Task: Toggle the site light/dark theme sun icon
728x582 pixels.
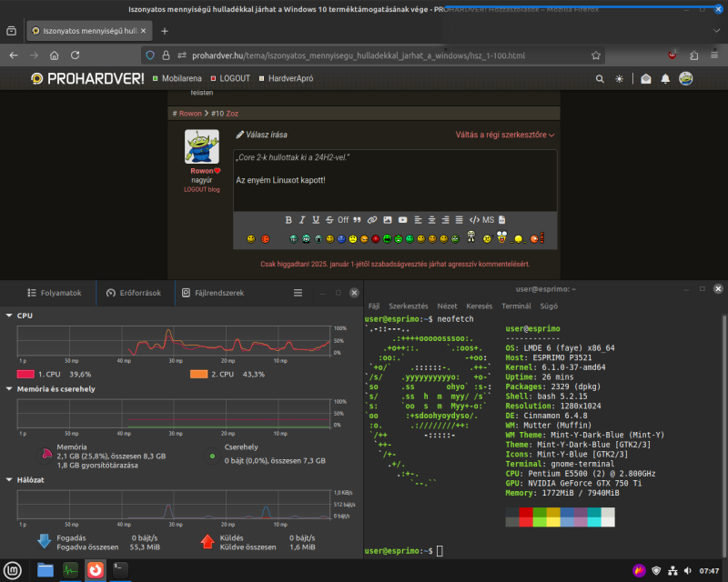Action: point(620,79)
